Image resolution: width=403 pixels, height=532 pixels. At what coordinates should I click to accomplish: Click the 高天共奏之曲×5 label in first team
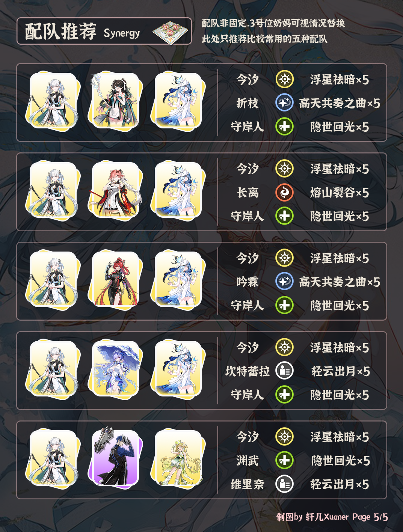click(340, 103)
